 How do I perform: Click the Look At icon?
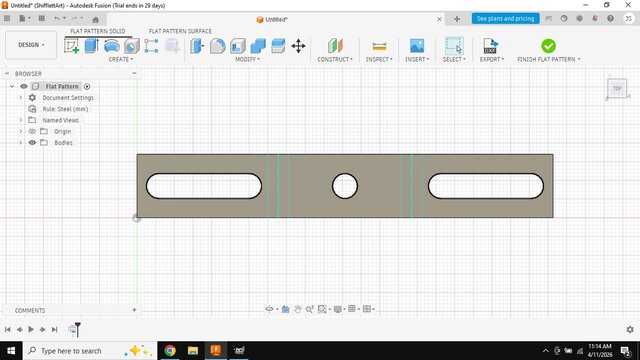[x=285, y=309]
